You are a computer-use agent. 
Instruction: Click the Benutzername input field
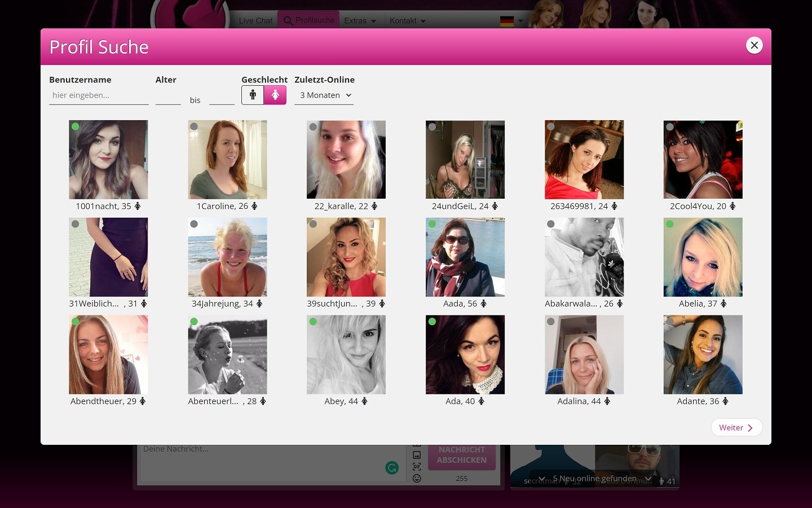pos(99,95)
